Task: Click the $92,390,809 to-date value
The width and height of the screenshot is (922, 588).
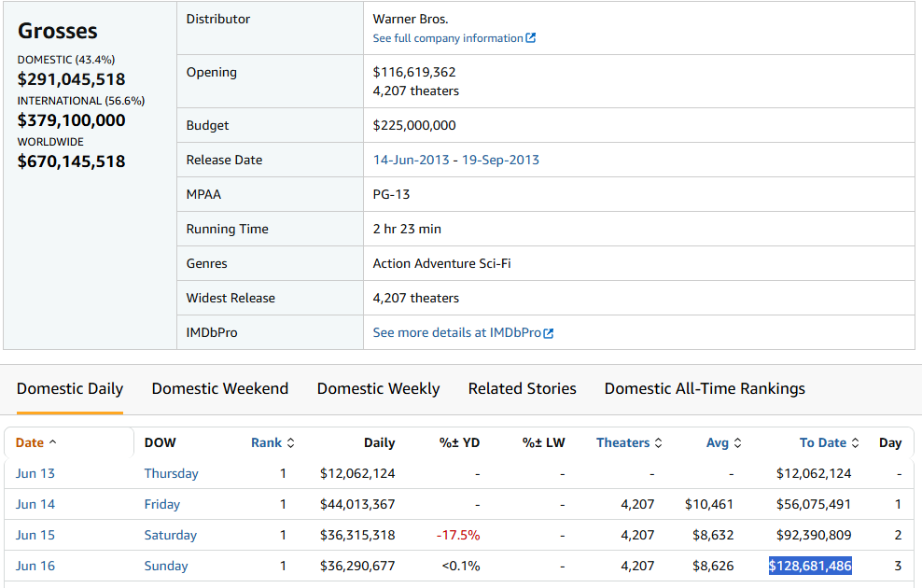Action: pyautogui.click(x=814, y=535)
